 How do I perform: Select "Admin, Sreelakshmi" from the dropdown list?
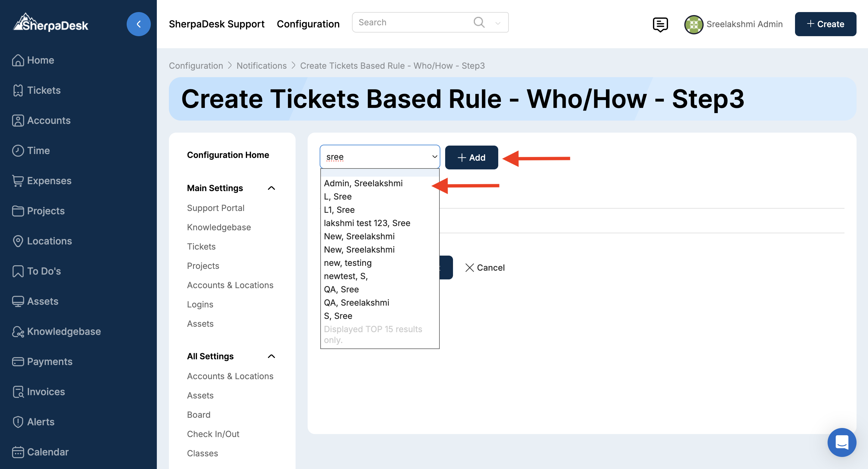tap(363, 183)
